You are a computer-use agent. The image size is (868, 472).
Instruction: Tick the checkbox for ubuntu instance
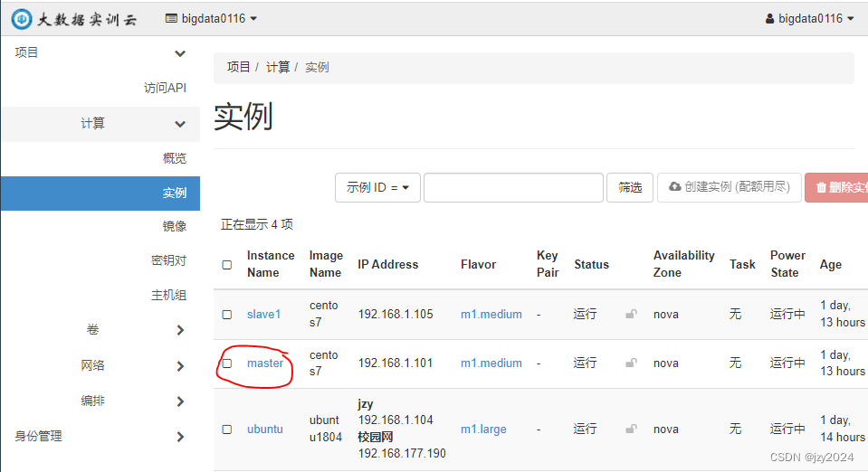coord(227,430)
